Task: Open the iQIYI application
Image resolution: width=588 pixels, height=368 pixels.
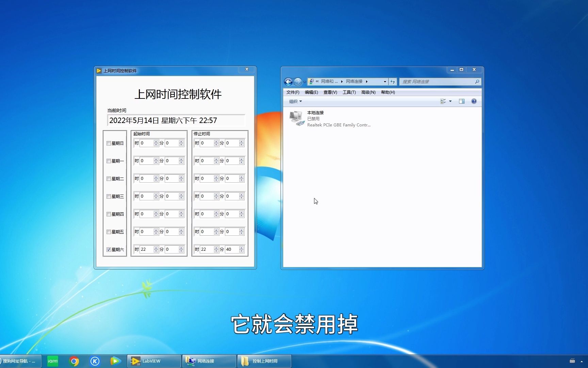Action: coord(52,361)
